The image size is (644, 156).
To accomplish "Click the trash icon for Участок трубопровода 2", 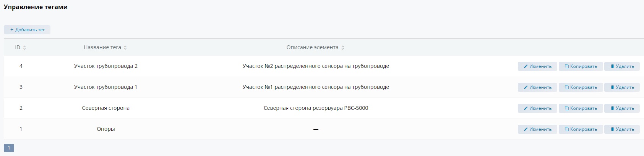I will coord(612,66).
